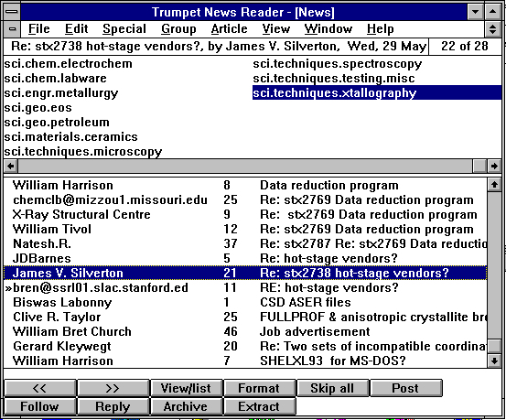Go to previous article with << button
This screenshot has width=506, height=420.
40,388
